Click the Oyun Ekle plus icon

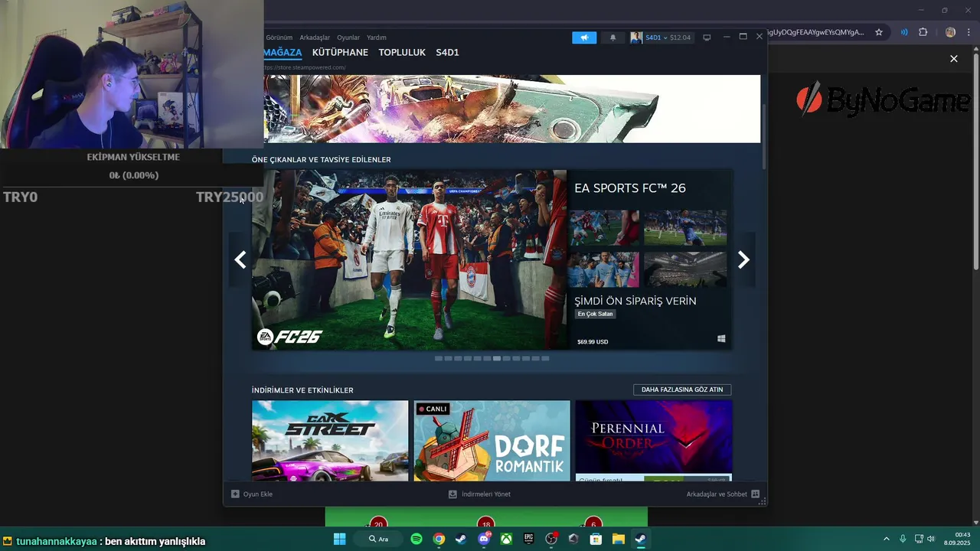(235, 494)
